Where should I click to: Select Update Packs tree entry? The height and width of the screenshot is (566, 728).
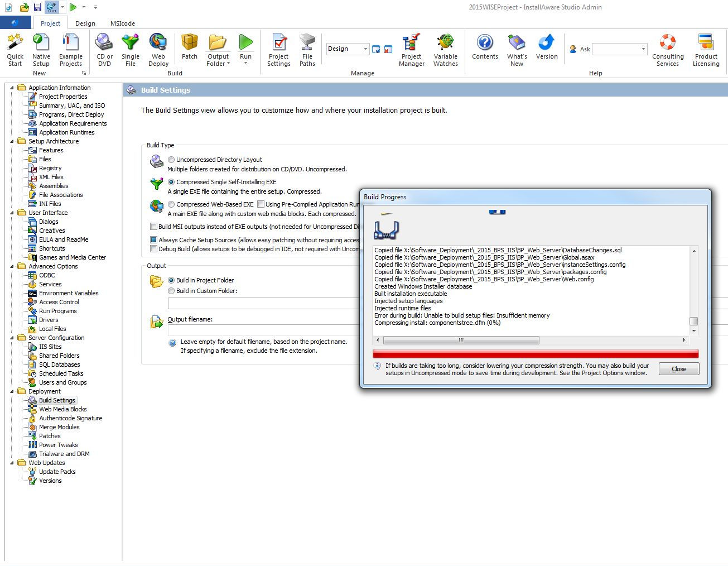[57, 472]
